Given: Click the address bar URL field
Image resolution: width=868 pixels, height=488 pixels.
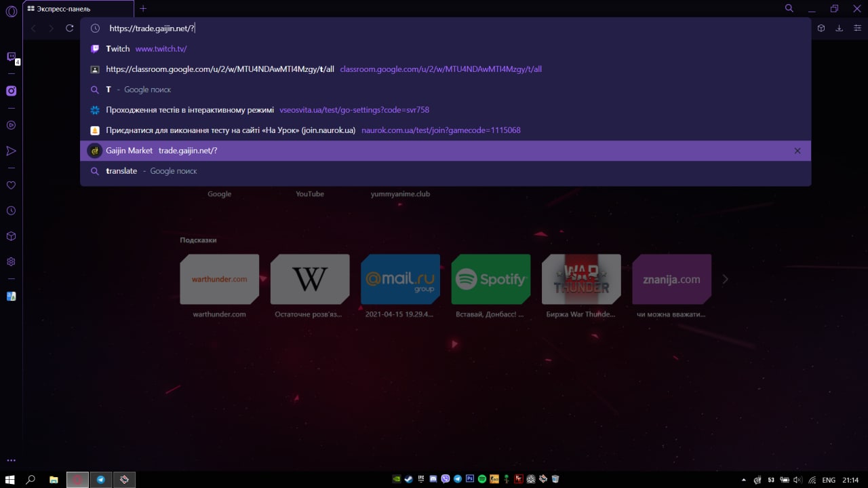Looking at the screenshot, I should point(446,29).
